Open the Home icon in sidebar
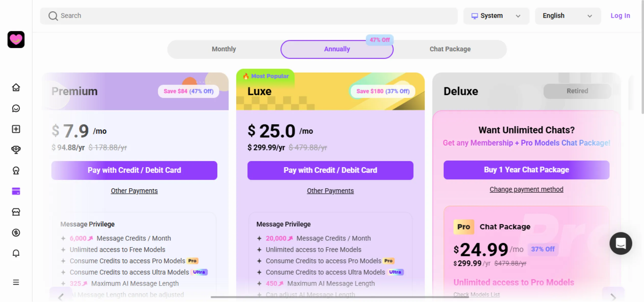644x302 pixels. click(16, 87)
